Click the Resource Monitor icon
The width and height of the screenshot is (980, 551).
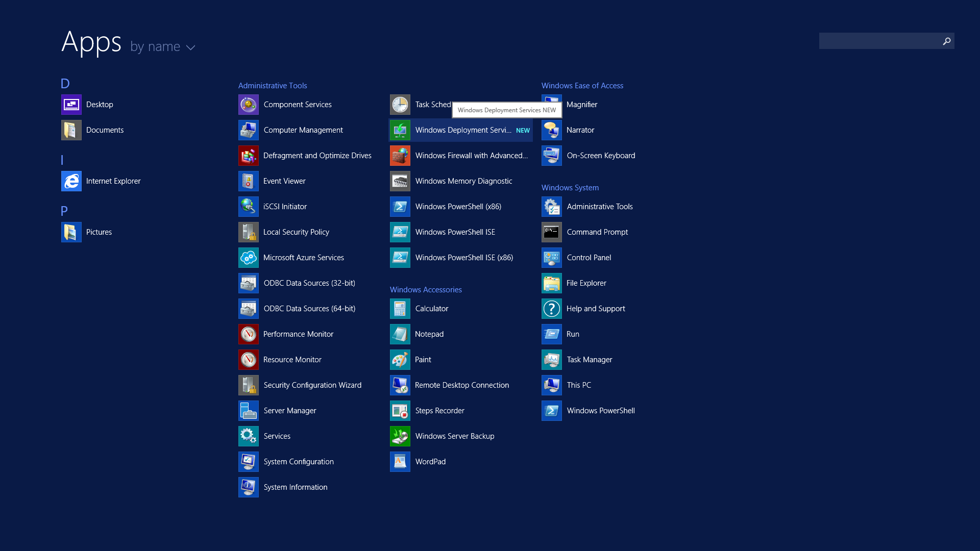pyautogui.click(x=249, y=360)
